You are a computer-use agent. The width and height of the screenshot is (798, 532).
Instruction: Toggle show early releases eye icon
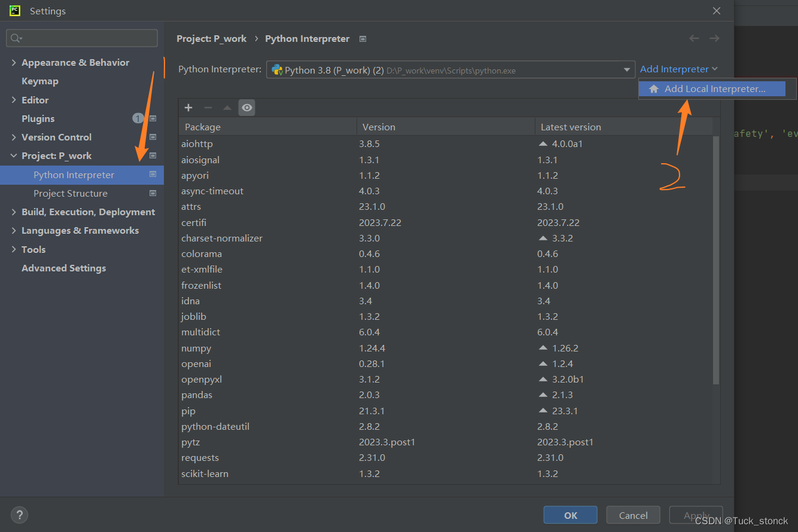pyautogui.click(x=247, y=108)
